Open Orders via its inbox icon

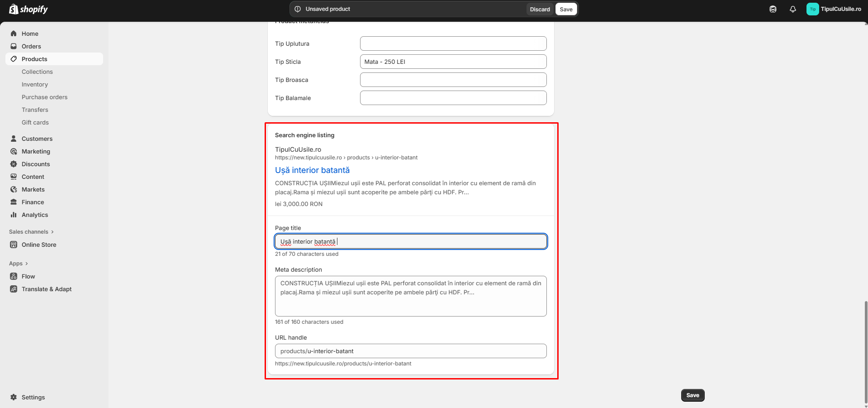14,46
